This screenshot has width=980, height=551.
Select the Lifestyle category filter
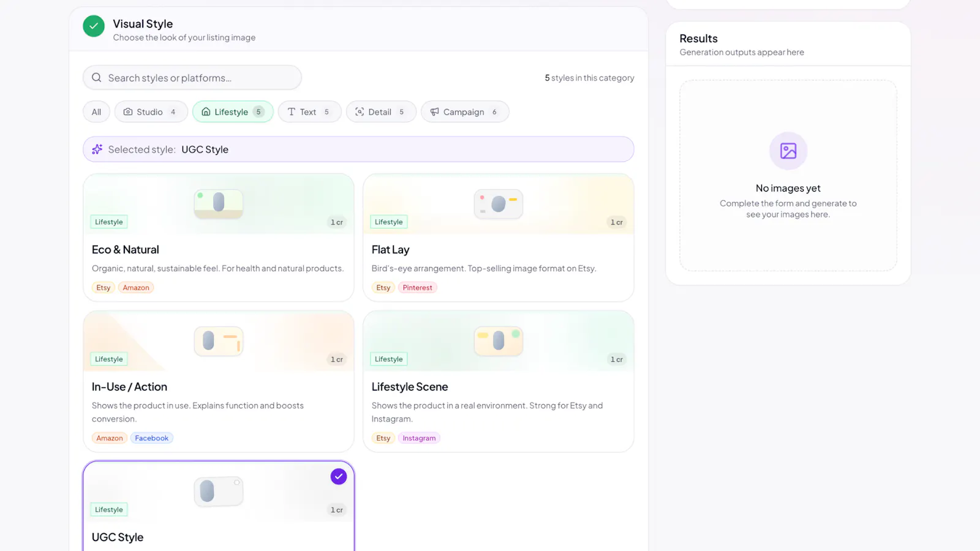(x=233, y=112)
